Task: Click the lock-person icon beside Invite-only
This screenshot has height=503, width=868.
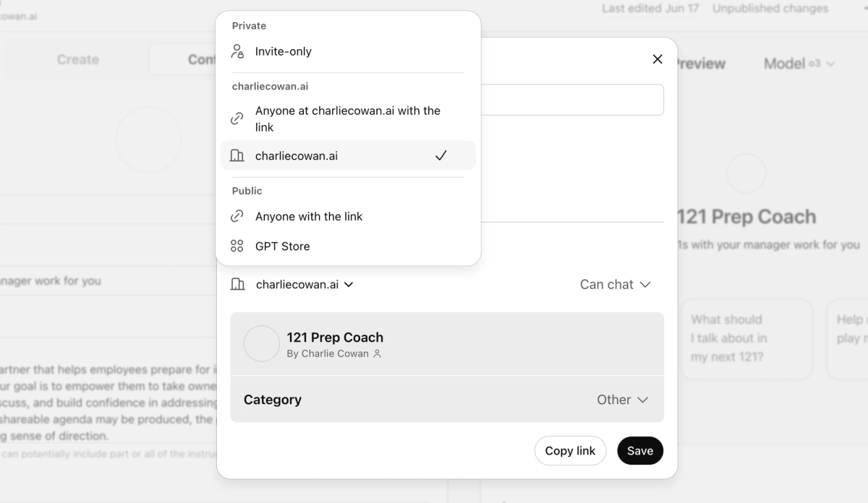Action: click(x=237, y=51)
